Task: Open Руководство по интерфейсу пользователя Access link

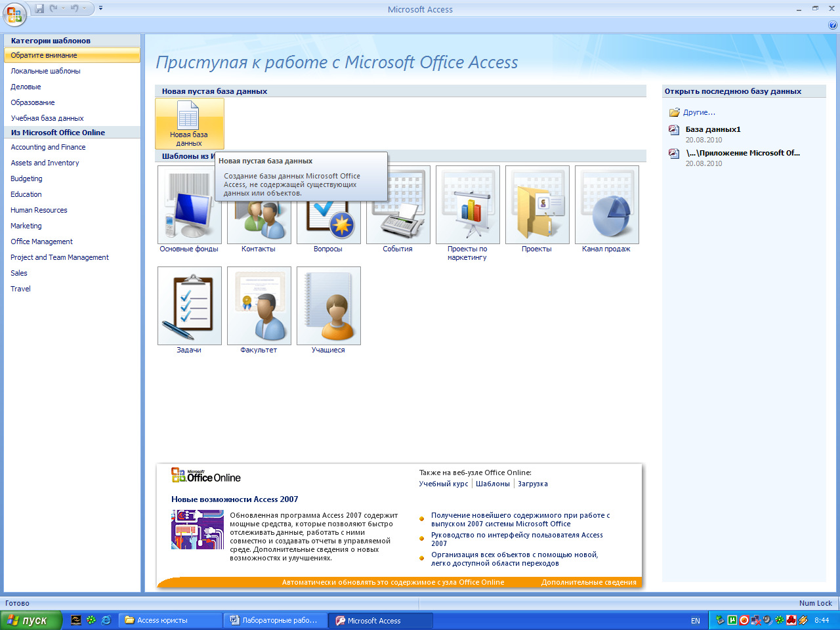Action: click(517, 539)
